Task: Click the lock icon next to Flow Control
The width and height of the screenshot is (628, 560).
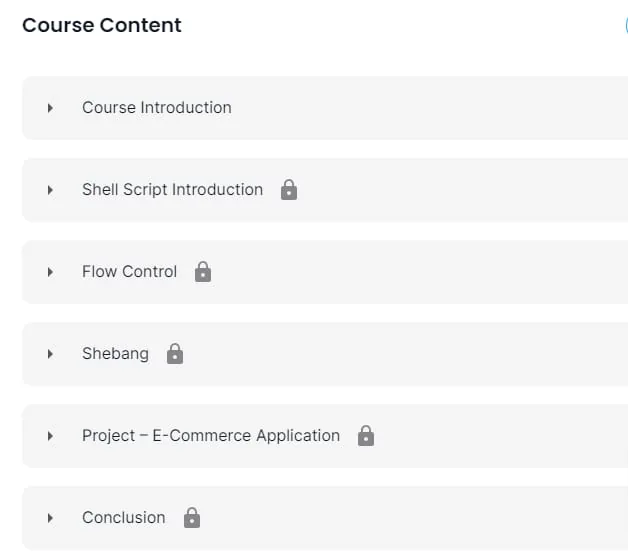Action: (203, 272)
